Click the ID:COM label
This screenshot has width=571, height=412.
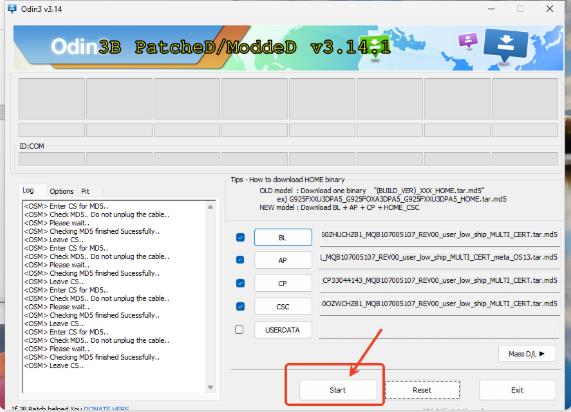(32, 146)
